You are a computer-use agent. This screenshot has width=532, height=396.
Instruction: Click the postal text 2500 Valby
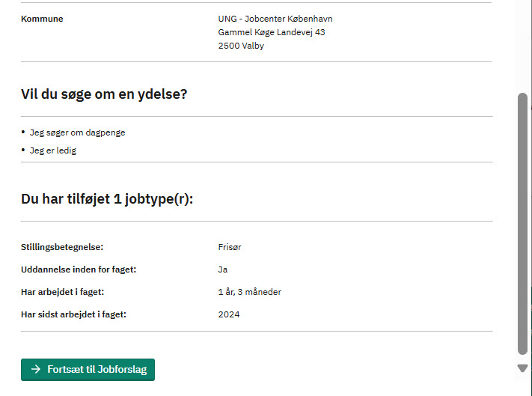coord(241,46)
